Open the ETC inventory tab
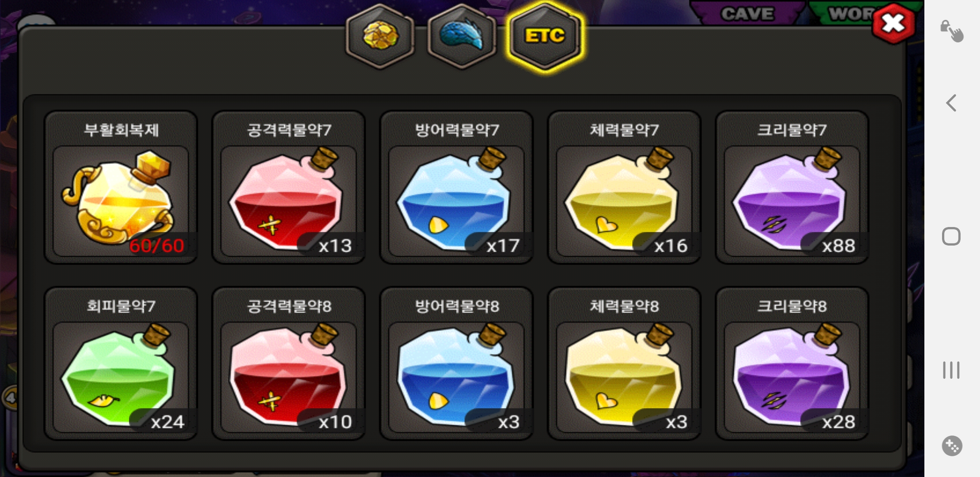 pos(545,36)
